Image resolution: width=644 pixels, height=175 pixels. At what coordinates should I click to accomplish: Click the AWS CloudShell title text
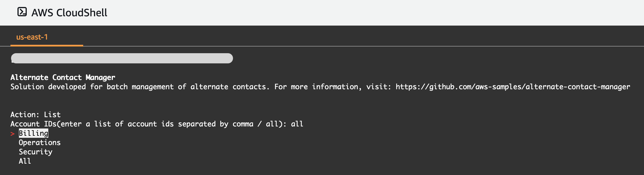69,12
